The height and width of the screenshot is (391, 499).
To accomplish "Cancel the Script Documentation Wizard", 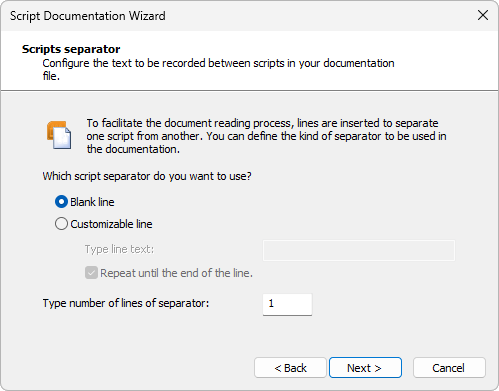I will pos(449,368).
